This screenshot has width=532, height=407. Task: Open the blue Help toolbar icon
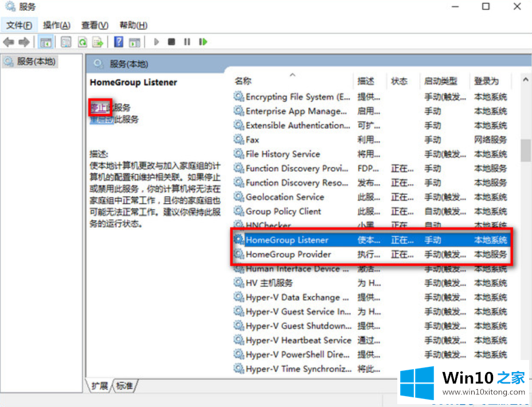click(x=119, y=42)
